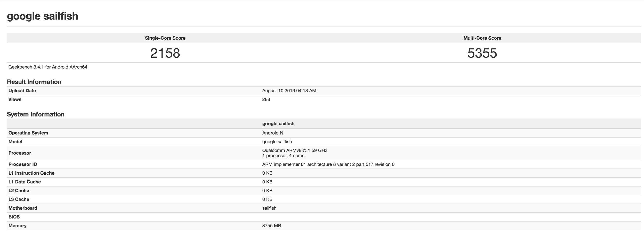644x236 pixels.
Task: Select the Model value 'google sailfish'
Action: tap(277, 142)
